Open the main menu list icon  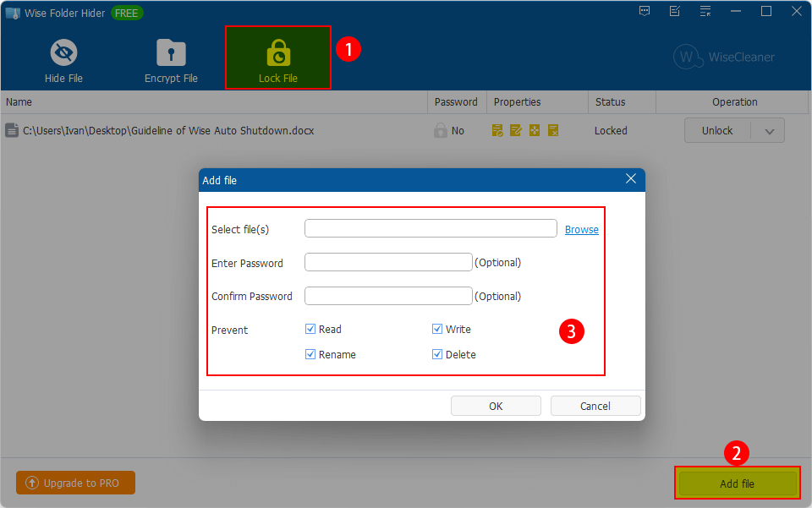[705, 11]
